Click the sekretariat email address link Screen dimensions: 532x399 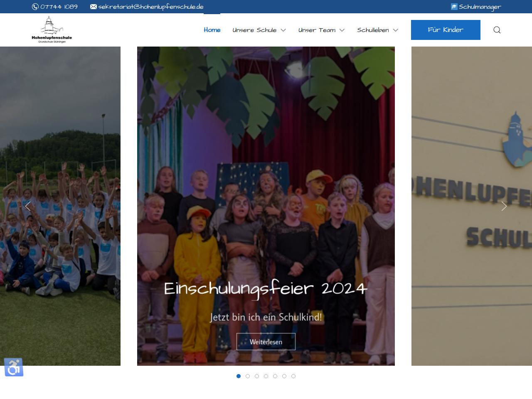tap(151, 7)
